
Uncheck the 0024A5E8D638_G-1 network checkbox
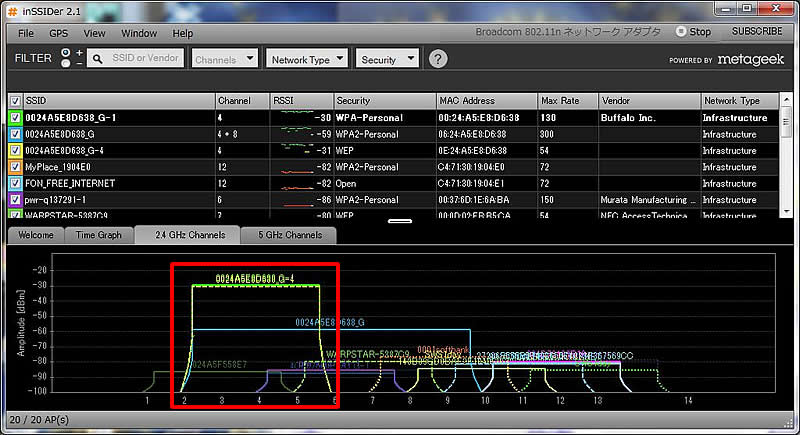(x=15, y=118)
